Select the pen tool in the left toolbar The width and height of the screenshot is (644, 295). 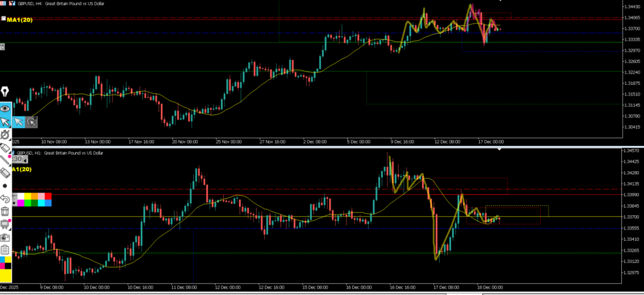click(x=6, y=135)
